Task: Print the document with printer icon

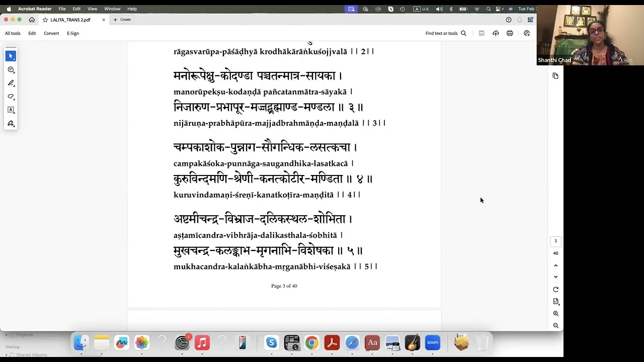Action: point(510,33)
